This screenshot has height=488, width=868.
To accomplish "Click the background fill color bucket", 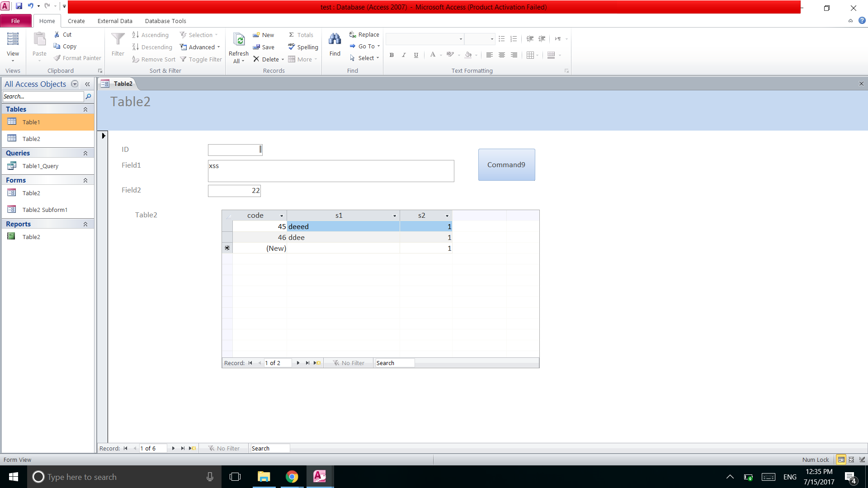I will point(468,55).
